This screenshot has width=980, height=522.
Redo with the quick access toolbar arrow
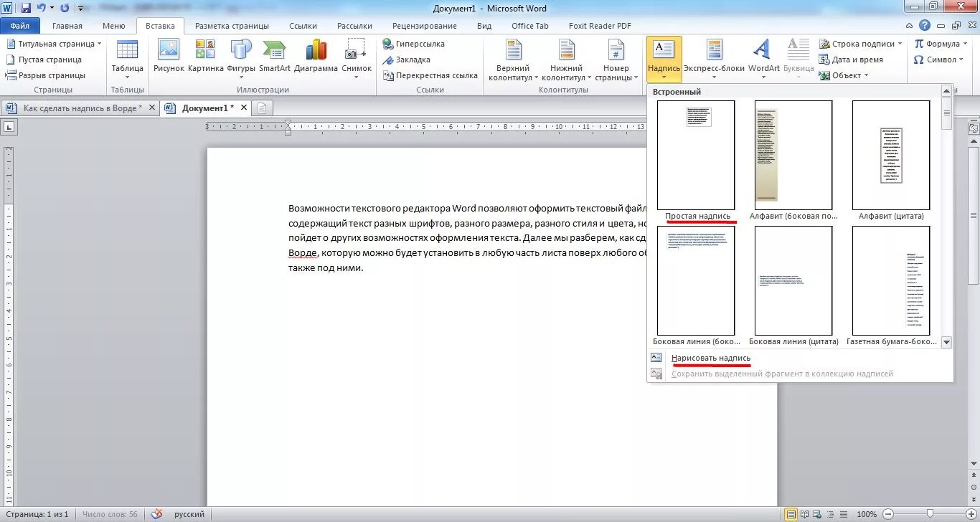(x=65, y=8)
